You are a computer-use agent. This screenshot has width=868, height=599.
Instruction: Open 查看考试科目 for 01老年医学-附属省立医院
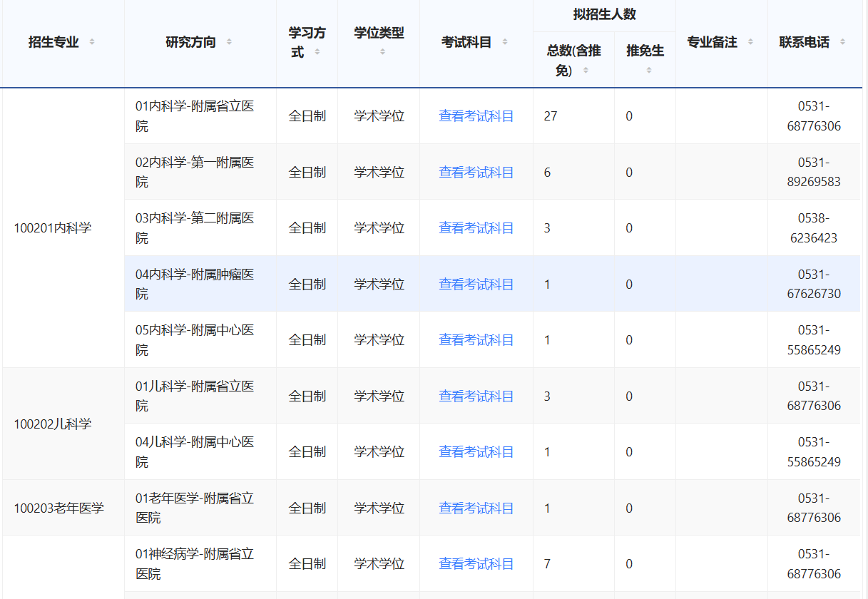476,508
